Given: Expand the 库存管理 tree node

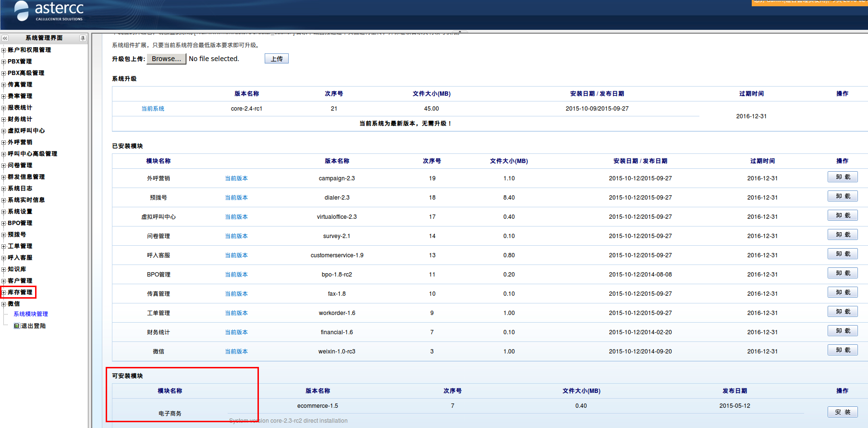Looking at the screenshot, I should coord(4,292).
